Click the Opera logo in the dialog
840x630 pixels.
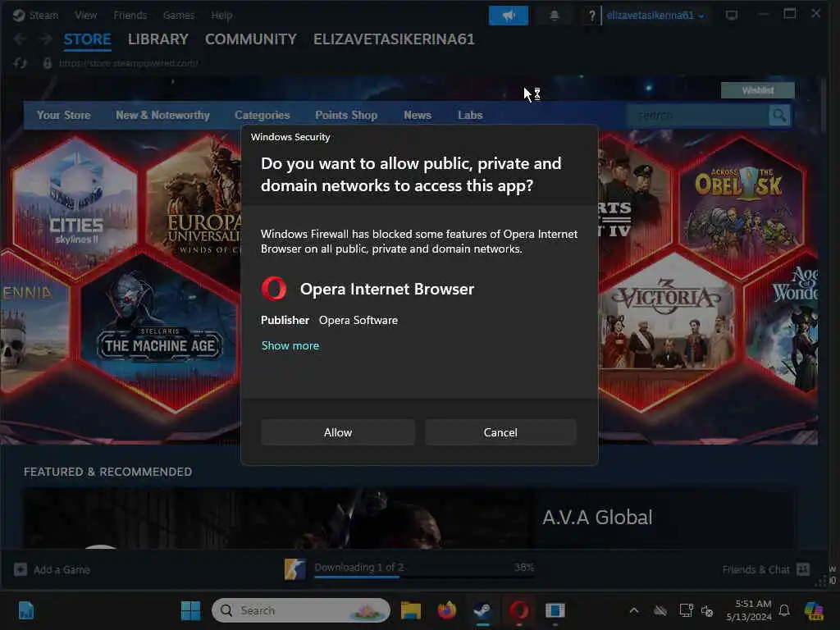click(x=274, y=288)
